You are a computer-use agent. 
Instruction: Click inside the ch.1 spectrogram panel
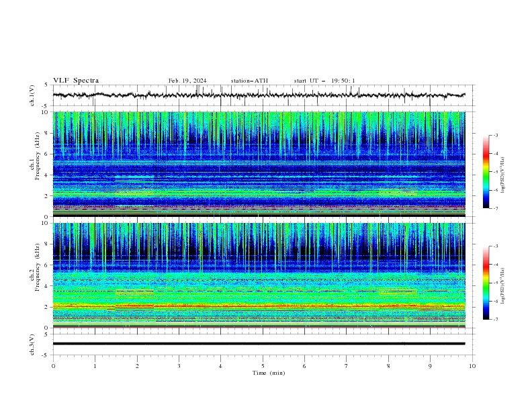[259, 164]
